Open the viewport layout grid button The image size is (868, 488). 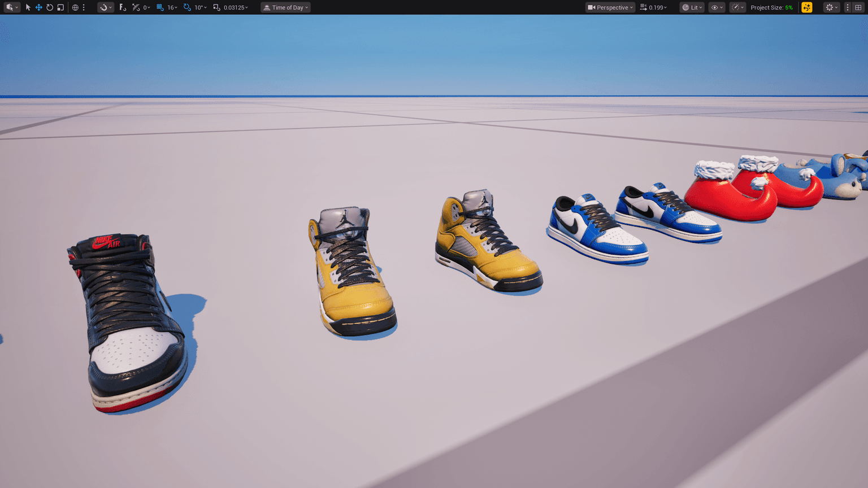tap(858, 7)
